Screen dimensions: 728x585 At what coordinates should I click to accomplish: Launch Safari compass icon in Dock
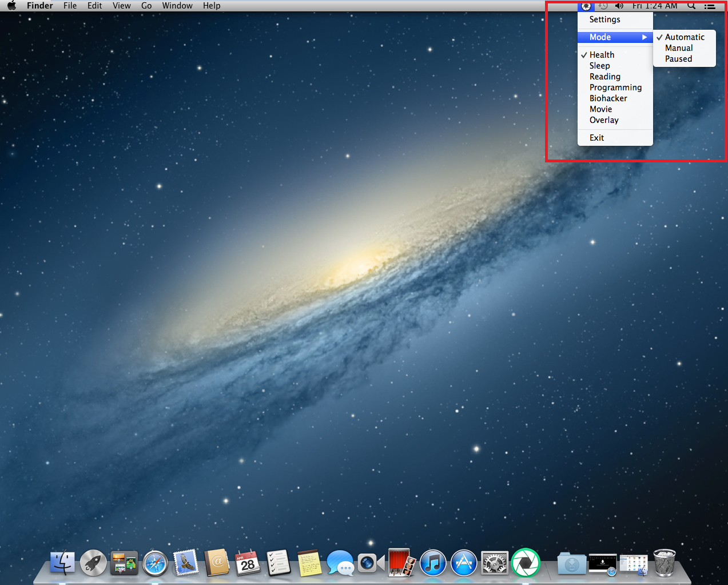155,564
